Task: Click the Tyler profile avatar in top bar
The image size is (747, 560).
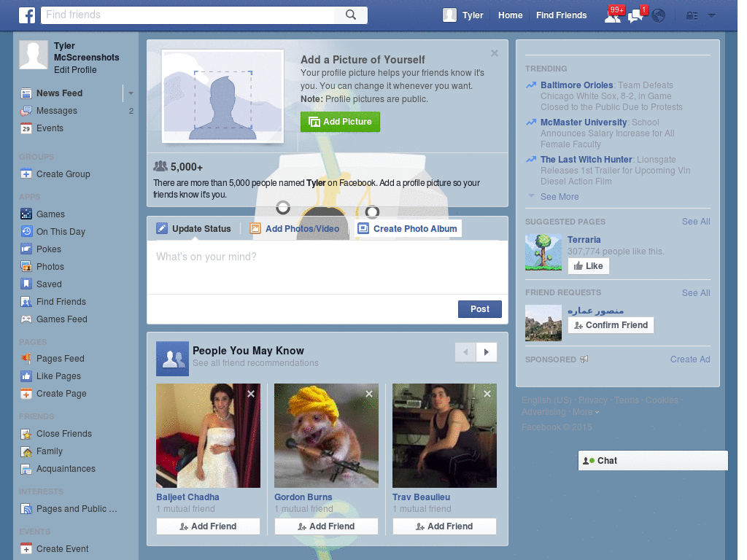Action: point(449,15)
